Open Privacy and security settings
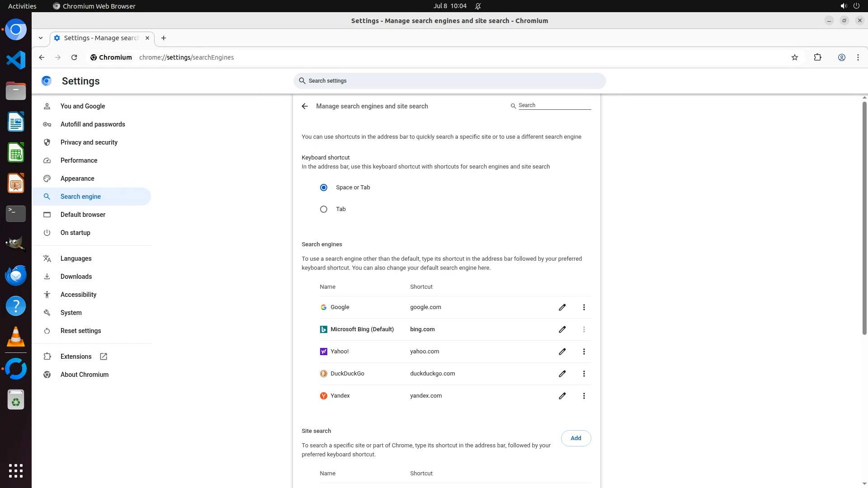 [89, 142]
